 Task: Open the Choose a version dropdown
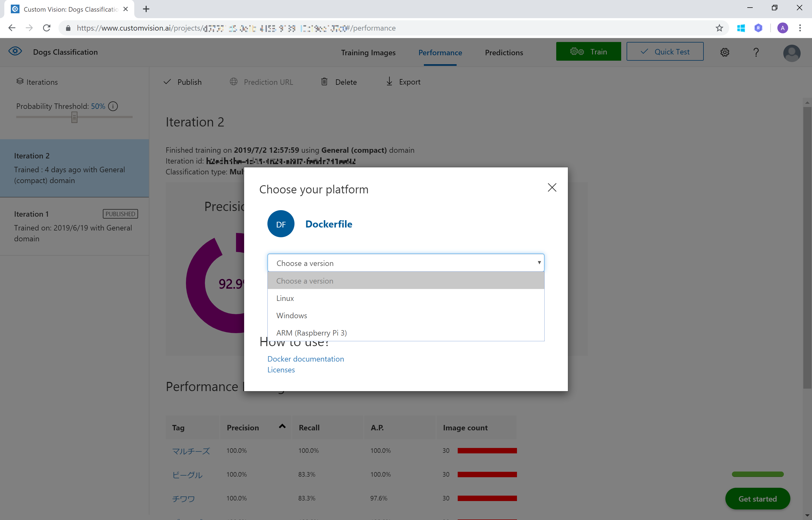[405, 263]
